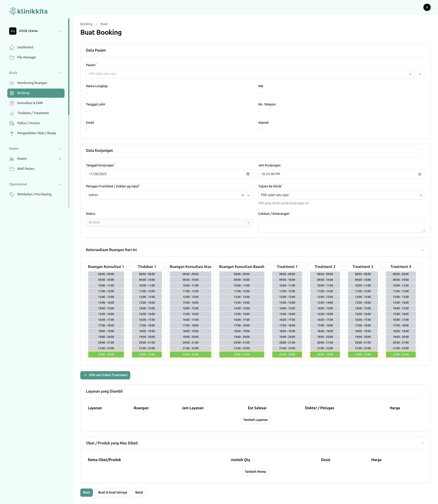Screen dimensions: 438x504
Task: Open the calendar picker for Tanggal Kunjungan
Action: tap(248, 174)
